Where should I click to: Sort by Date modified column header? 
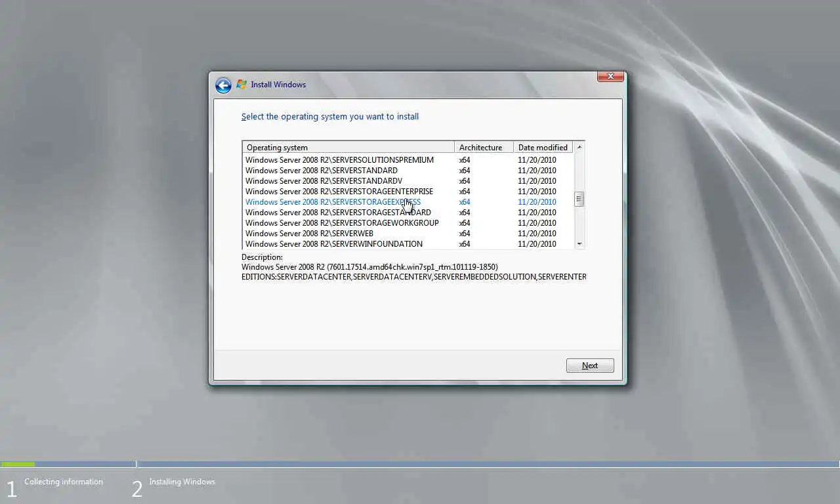point(543,148)
